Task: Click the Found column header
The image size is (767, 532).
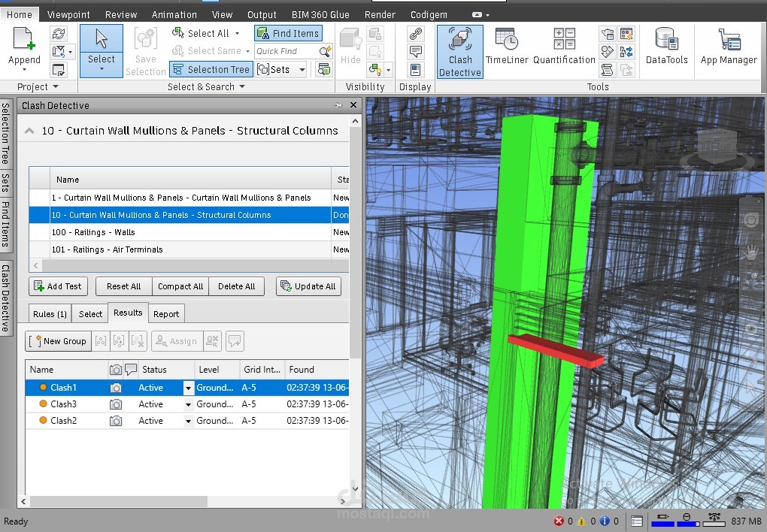Action: pyautogui.click(x=318, y=370)
